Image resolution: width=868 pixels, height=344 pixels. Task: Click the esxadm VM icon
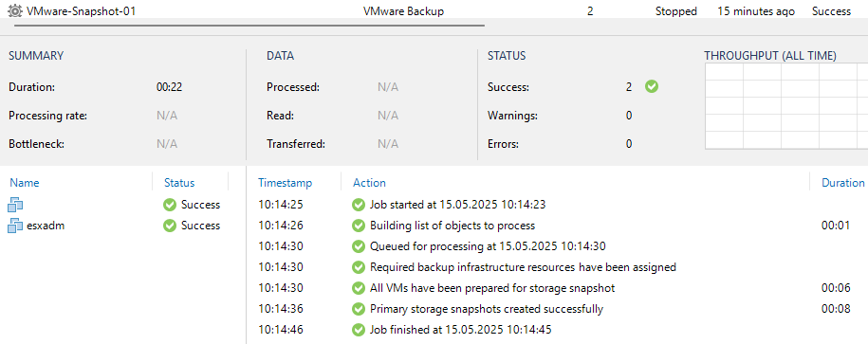pos(15,226)
